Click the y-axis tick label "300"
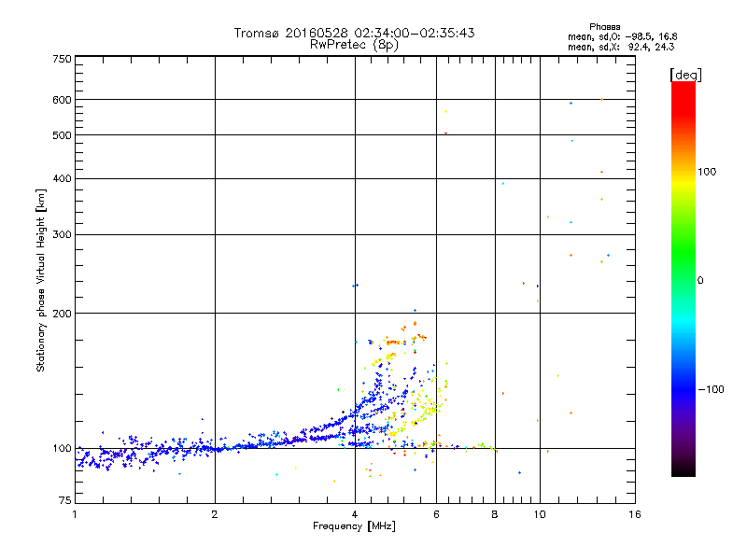The image size is (747, 560). point(62,235)
